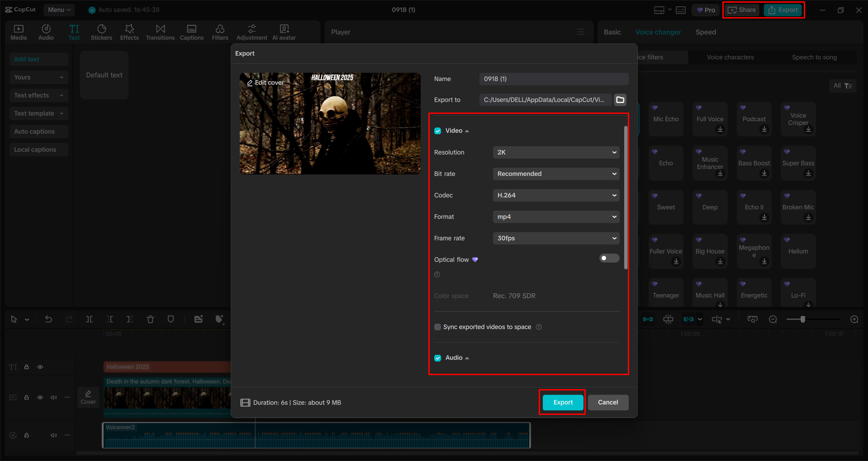Open the Resolution dropdown
The image size is (868, 461).
[555, 152]
